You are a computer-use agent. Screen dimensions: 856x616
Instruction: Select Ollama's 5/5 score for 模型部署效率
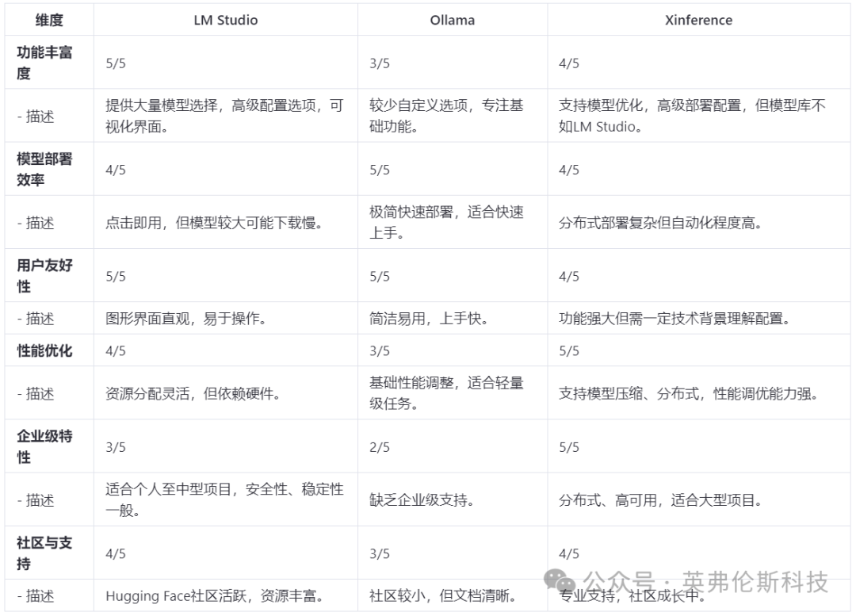(380, 170)
